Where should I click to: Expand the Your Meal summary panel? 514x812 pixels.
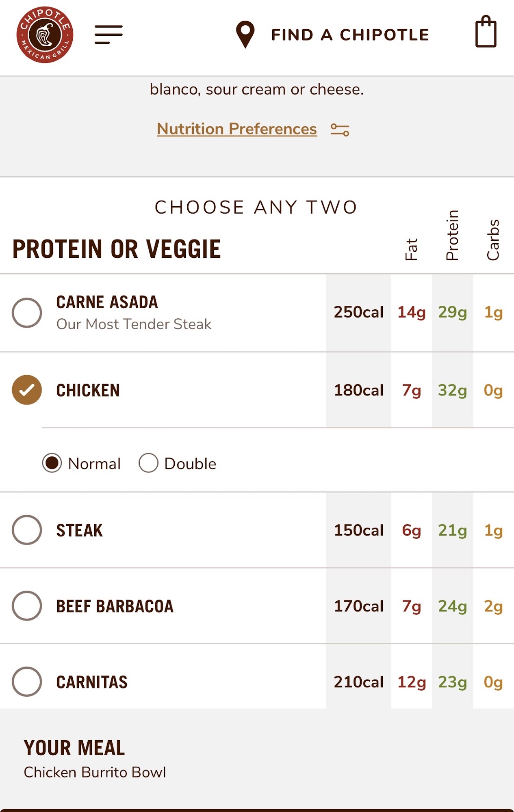[x=74, y=748]
